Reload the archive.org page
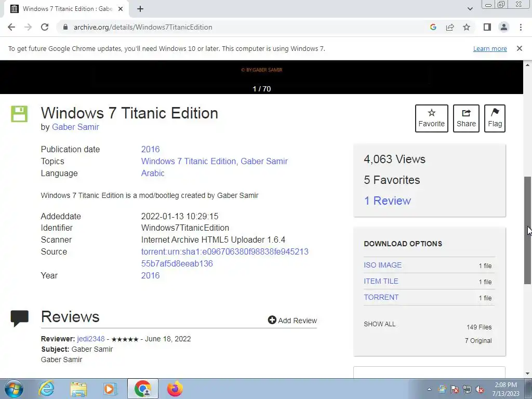 [45, 27]
